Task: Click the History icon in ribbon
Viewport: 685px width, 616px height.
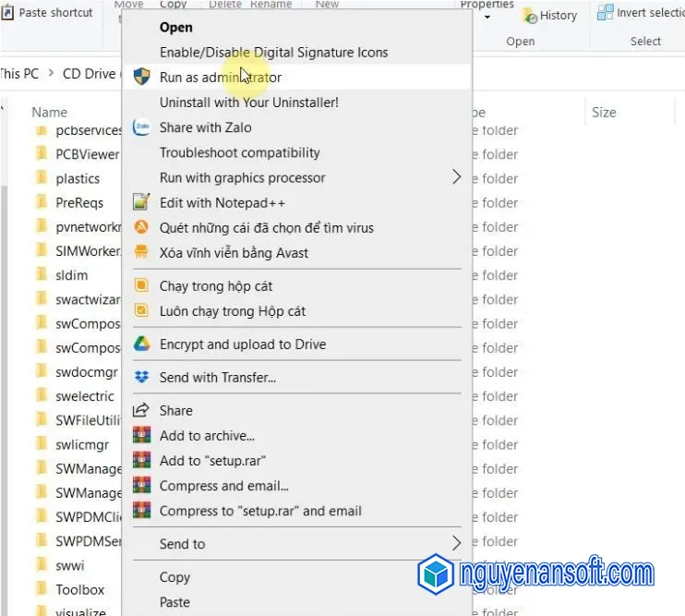Action: pyautogui.click(x=530, y=16)
